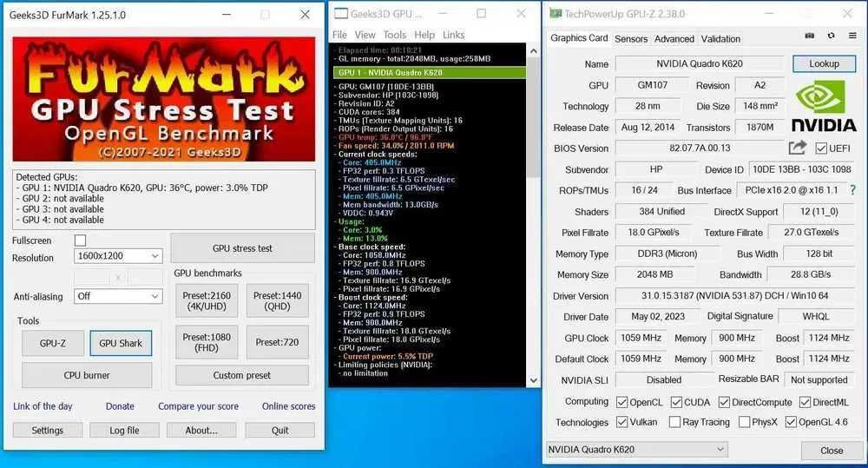Click the GPU-Z screenshot camera icon
This screenshot has width=868, height=468.
[x=809, y=36]
